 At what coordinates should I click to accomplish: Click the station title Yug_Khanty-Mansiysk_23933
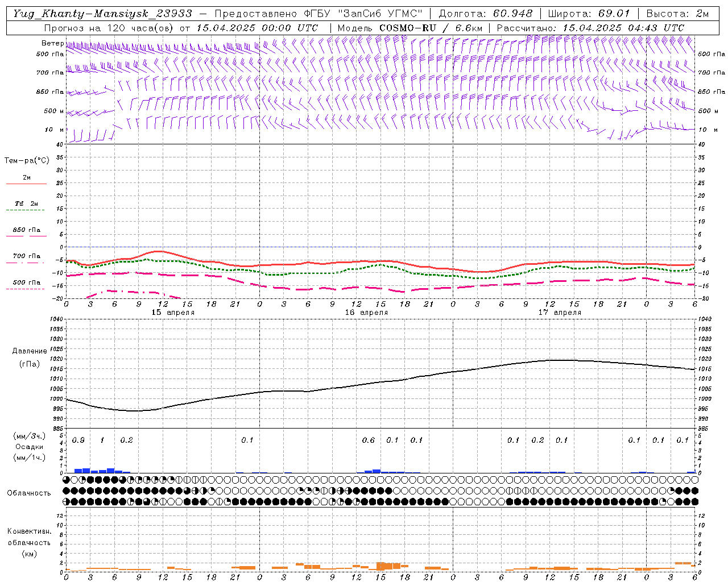(x=102, y=14)
